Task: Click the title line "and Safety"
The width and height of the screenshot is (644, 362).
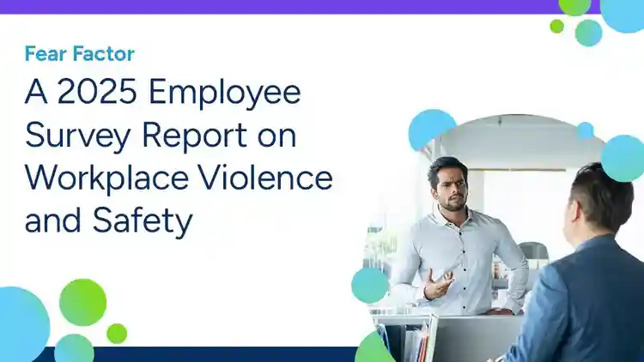Action: point(109,222)
